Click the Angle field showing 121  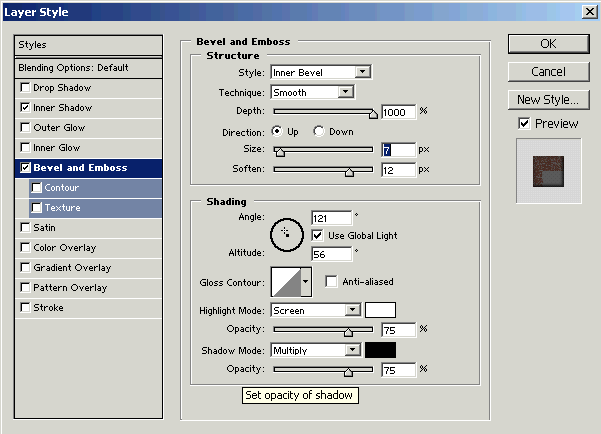(x=332, y=218)
